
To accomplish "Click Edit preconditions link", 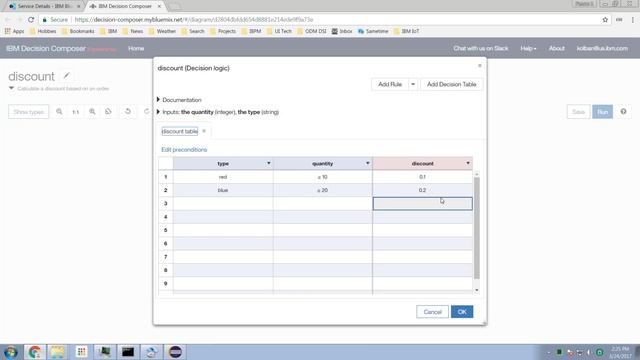I will point(184,149).
